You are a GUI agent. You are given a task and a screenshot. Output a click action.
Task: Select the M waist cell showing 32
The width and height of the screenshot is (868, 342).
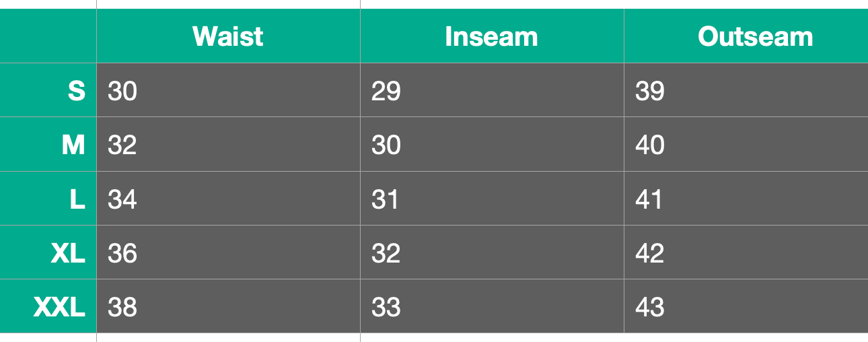coord(228,144)
